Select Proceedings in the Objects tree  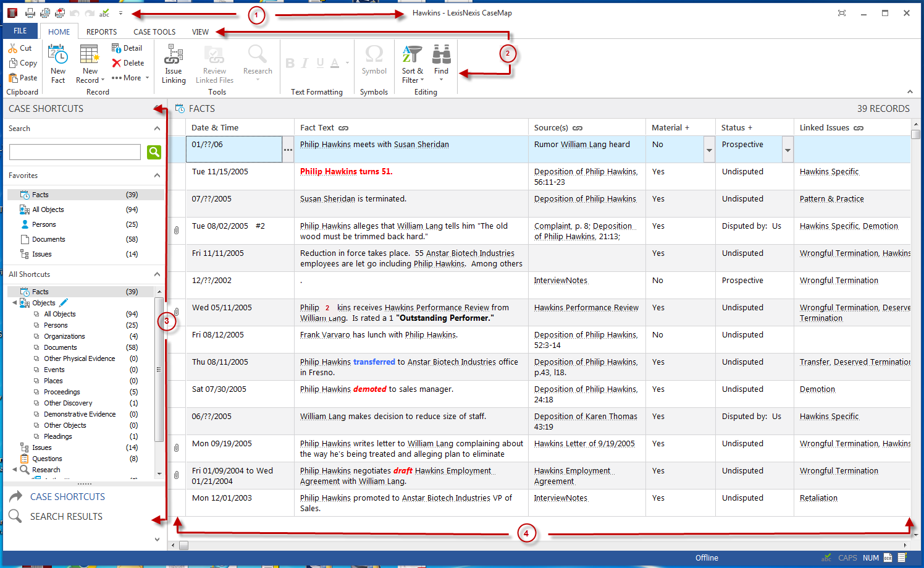(62, 392)
